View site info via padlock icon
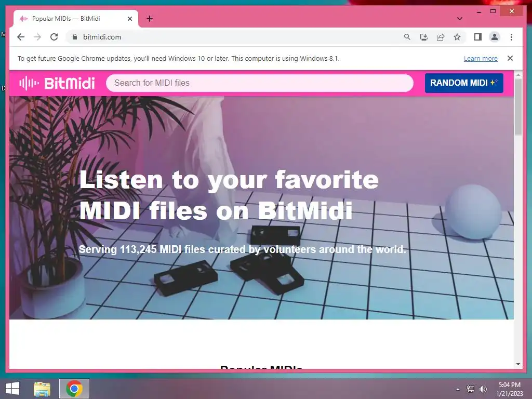 point(75,37)
